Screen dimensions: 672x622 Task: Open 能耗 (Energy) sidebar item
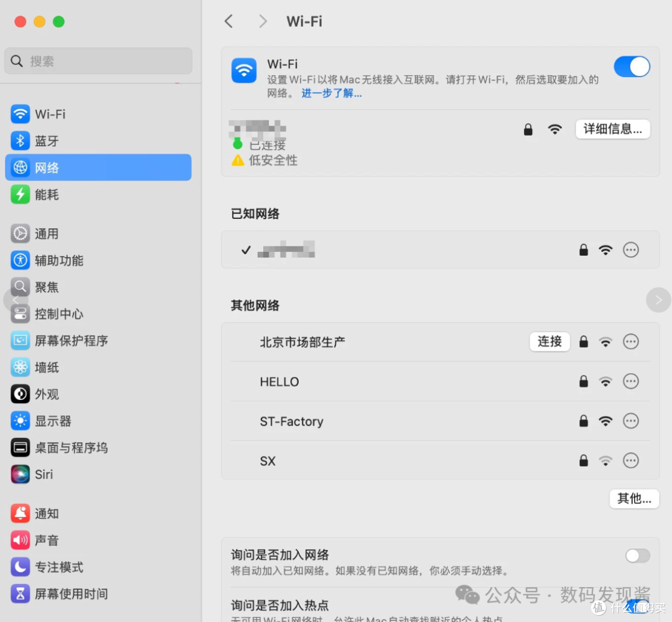click(98, 195)
